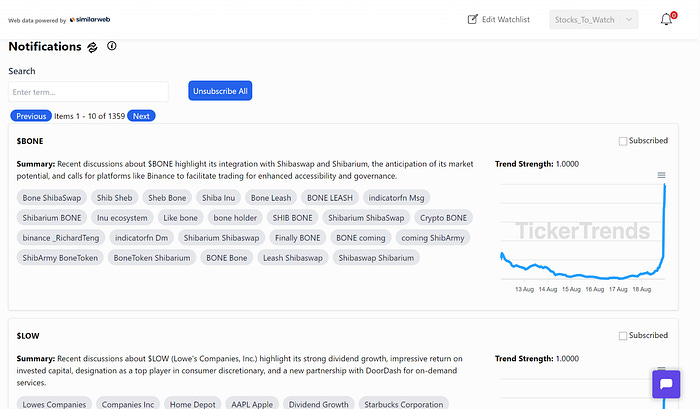The width and height of the screenshot is (700, 409).
Task: Select the indicatorfn Msg tag
Action: click(396, 198)
